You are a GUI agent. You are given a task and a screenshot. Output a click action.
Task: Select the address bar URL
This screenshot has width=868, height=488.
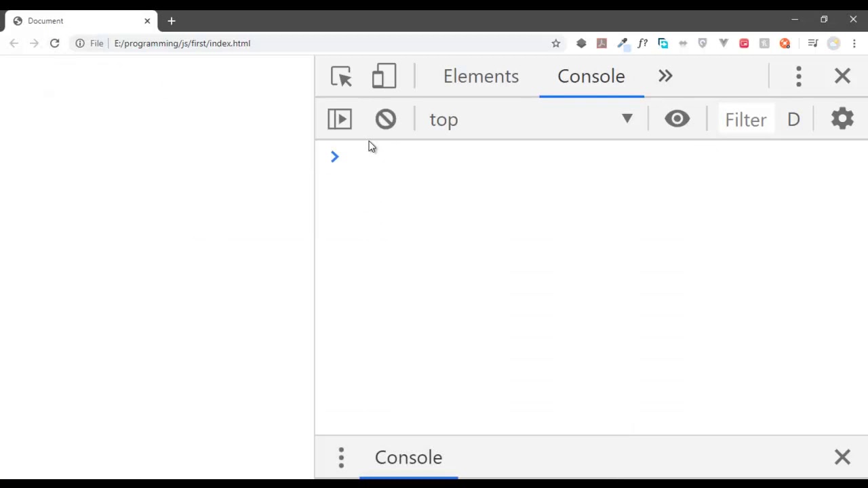pyautogui.click(x=182, y=43)
